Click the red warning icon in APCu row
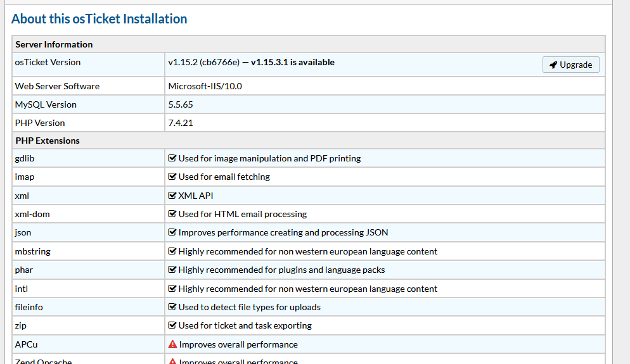Image resolution: width=630 pixels, height=364 pixels. tap(172, 344)
